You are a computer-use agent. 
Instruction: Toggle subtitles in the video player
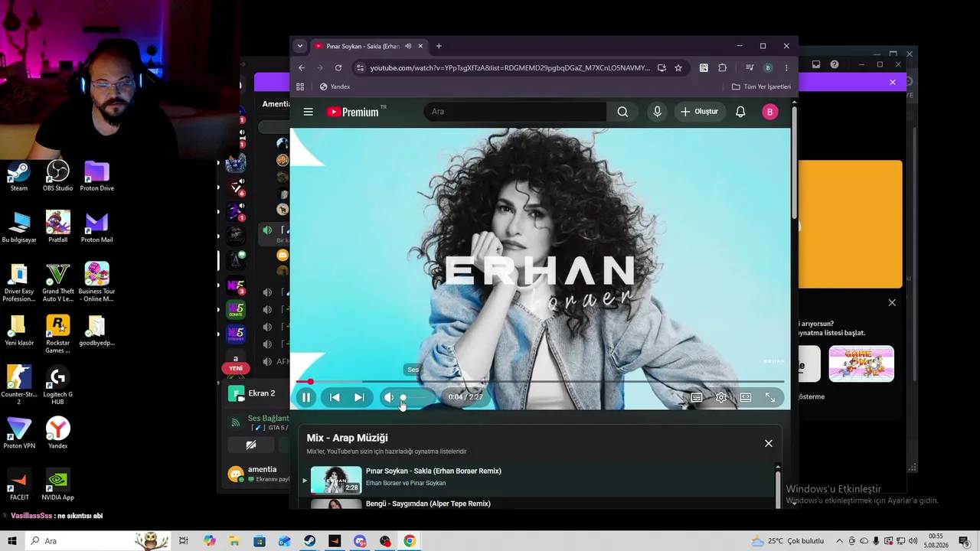point(697,397)
